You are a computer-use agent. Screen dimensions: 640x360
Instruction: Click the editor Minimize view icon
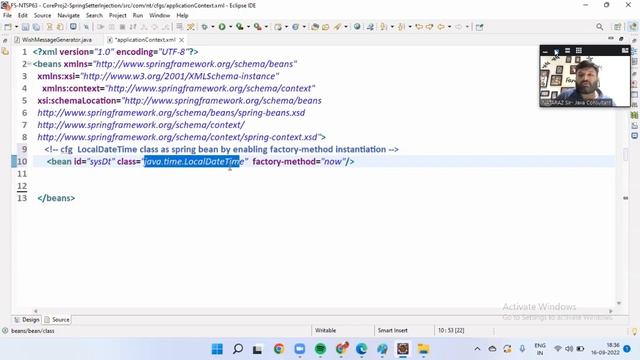[611, 38]
